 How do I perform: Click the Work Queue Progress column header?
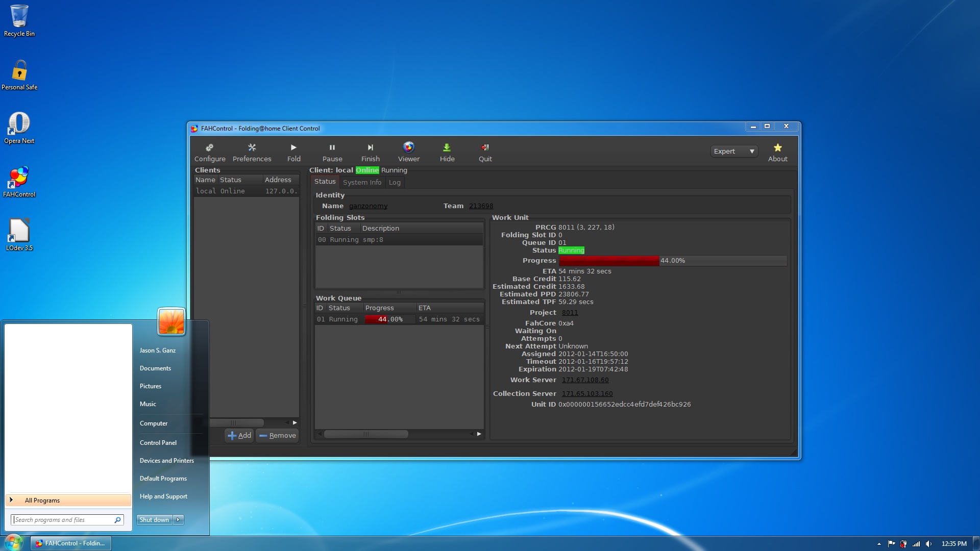pos(389,308)
